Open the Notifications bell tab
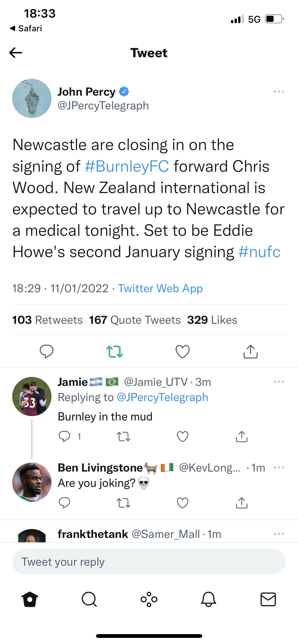The width and height of the screenshot is (298, 644). [209, 599]
